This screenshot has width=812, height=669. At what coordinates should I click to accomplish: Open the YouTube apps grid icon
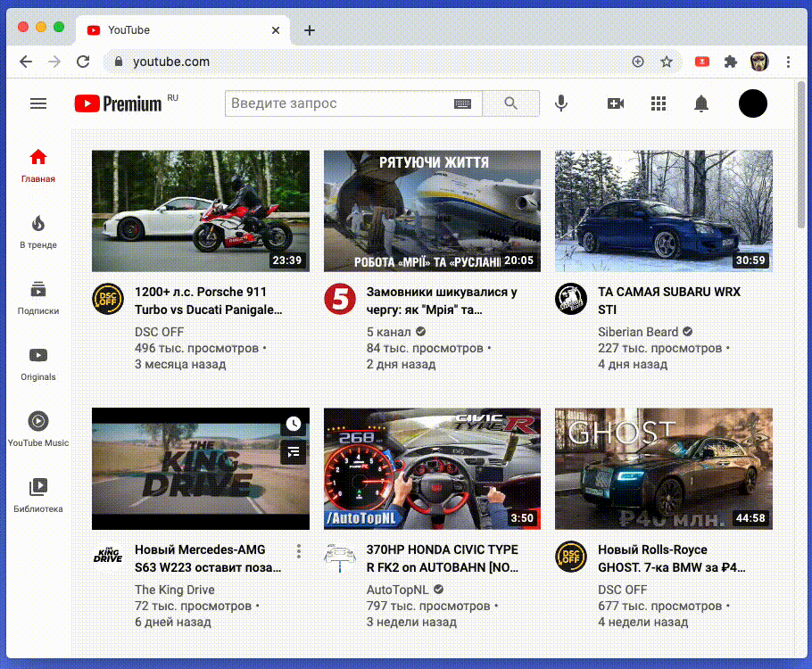[659, 103]
